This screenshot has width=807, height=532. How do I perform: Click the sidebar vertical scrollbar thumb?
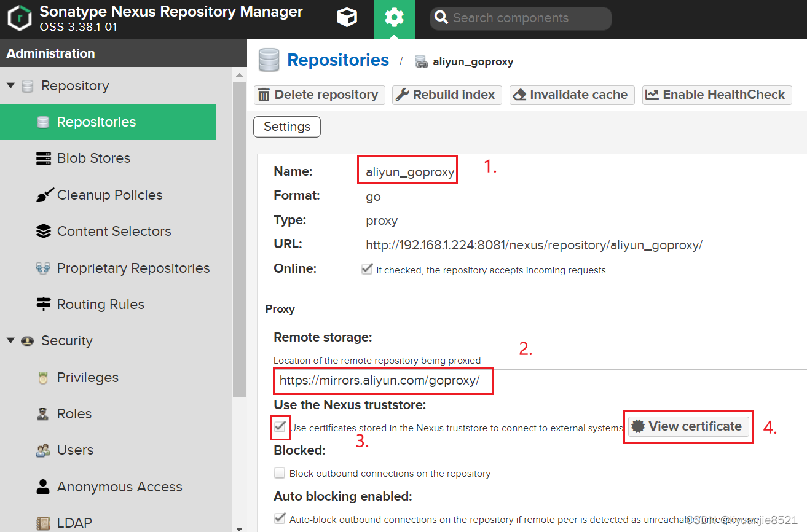point(239,240)
